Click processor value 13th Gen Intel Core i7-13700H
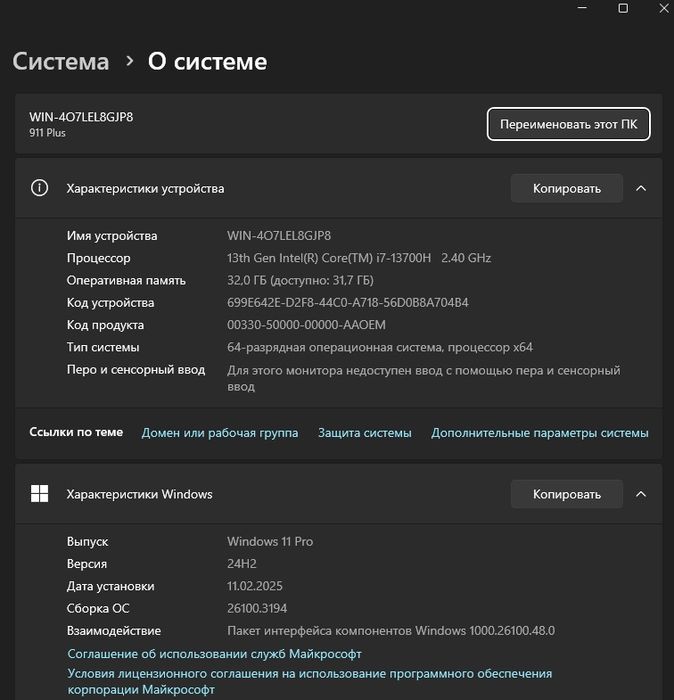This screenshot has height=700, width=674. click(x=359, y=258)
